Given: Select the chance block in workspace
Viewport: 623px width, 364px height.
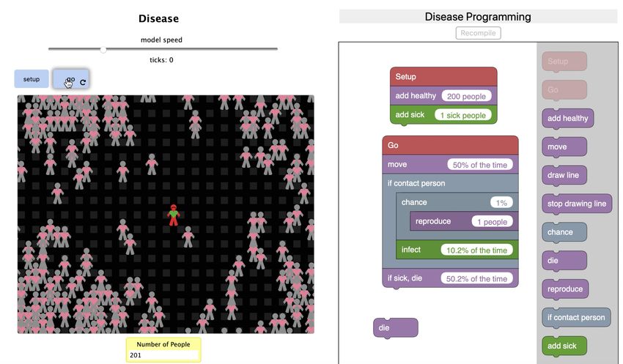Looking at the screenshot, I should pos(457,202).
